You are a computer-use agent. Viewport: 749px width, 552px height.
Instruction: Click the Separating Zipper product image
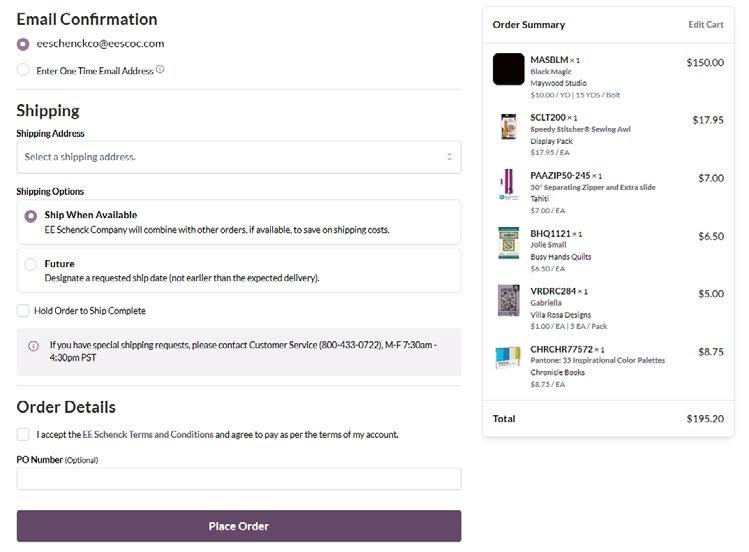[509, 185]
